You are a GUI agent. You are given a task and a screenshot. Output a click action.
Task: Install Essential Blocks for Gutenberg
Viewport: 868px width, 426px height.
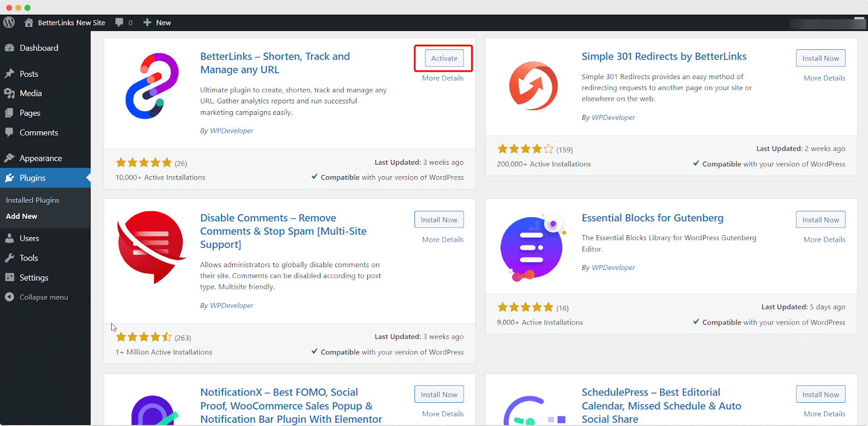(x=820, y=220)
